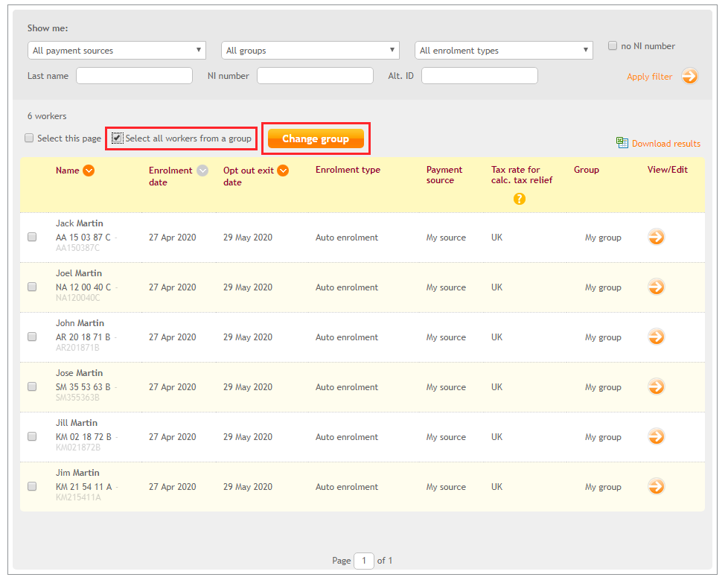The height and width of the screenshot is (583, 728).
Task: Click the Change group button
Action: 316,138
